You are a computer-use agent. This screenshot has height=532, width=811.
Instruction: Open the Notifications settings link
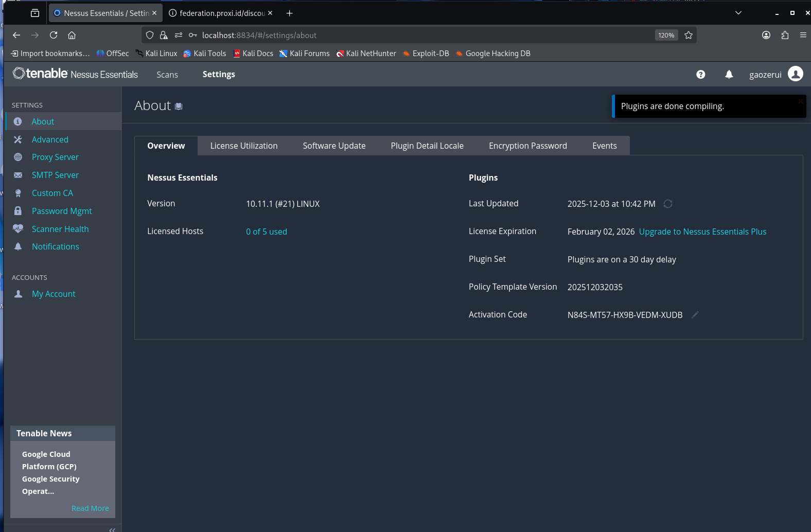(56, 246)
